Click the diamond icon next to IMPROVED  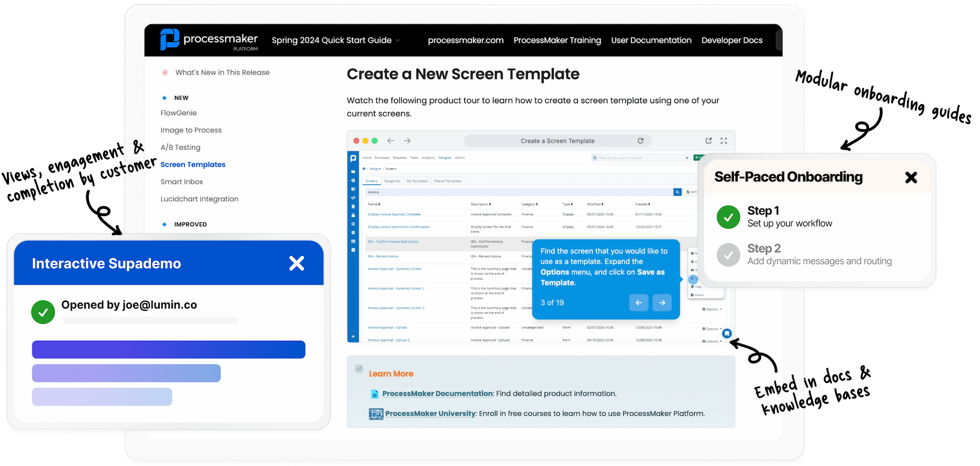tap(164, 224)
